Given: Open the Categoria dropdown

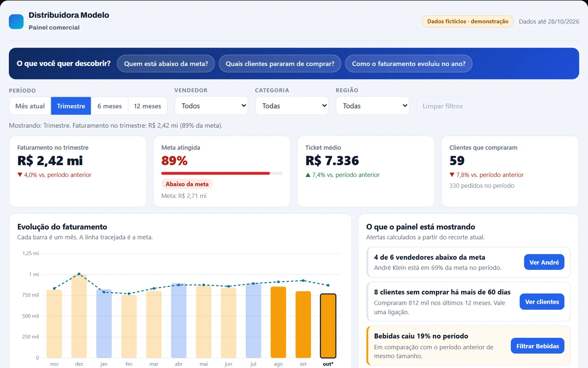Looking at the screenshot, I should tap(292, 106).
